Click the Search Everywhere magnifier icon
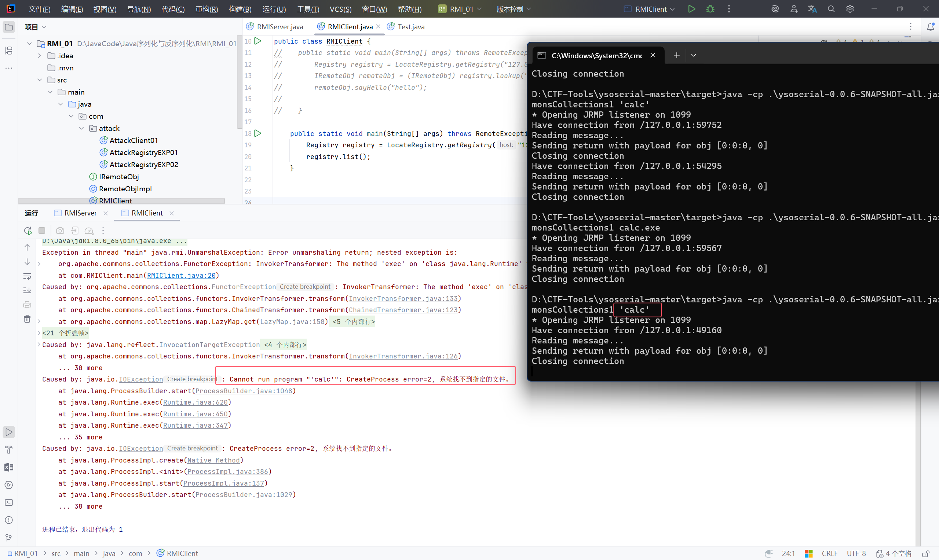 pyautogui.click(x=831, y=9)
